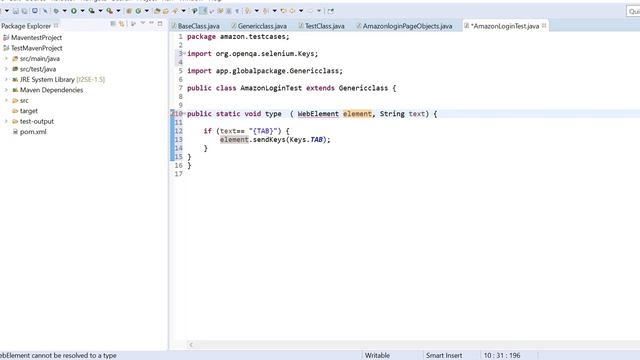Image resolution: width=640 pixels, height=360 pixels.
Task: Click the pom.xml file icon
Action: point(15,132)
